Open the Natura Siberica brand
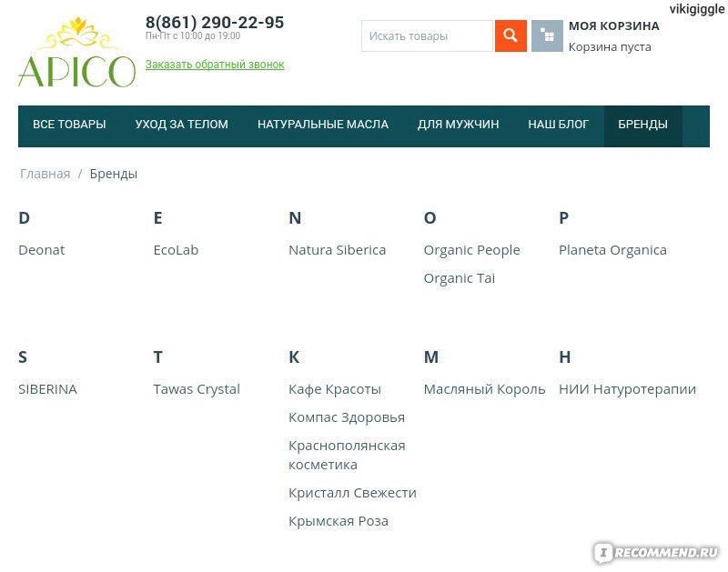The height and width of the screenshot is (572, 728). pos(337,250)
